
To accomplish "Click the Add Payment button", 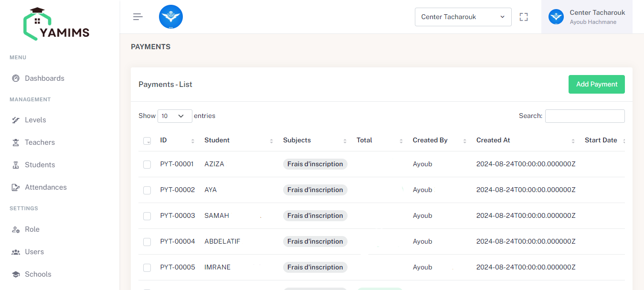I will coord(596,84).
